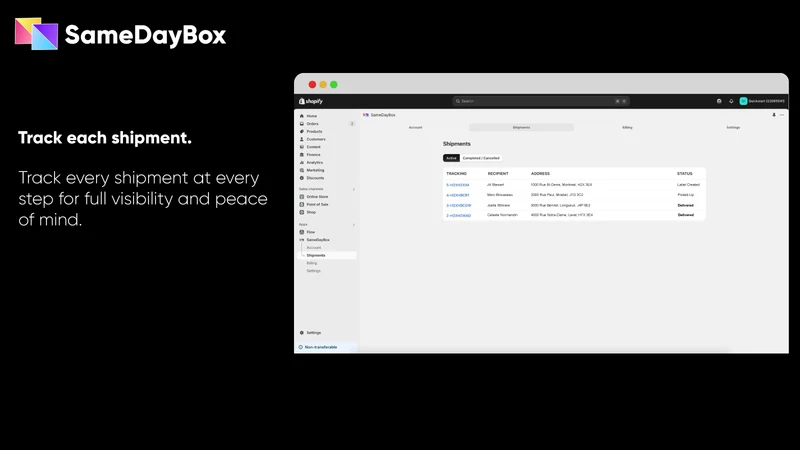Switch to the Billing tab

point(627,127)
